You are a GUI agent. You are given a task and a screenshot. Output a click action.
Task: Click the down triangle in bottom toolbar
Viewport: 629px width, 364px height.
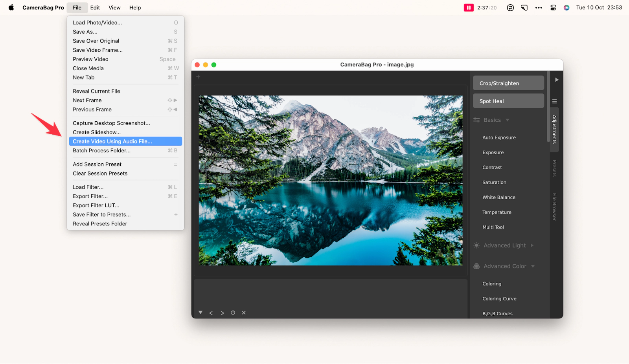pyautogui.click(x=200, y=313)
